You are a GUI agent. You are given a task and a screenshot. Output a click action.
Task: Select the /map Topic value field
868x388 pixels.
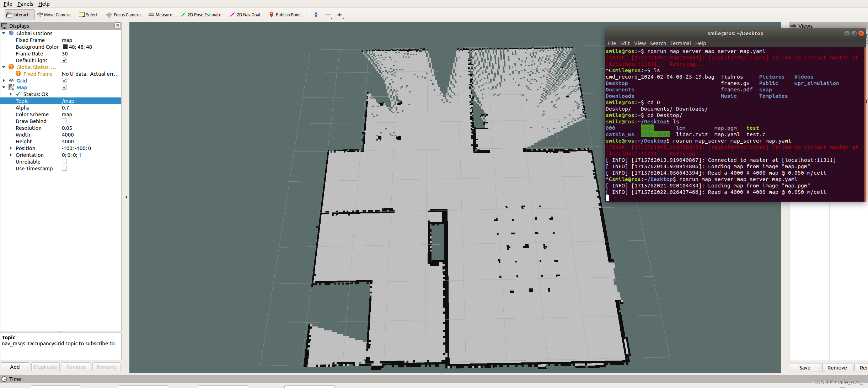click(x=91, y=101)
